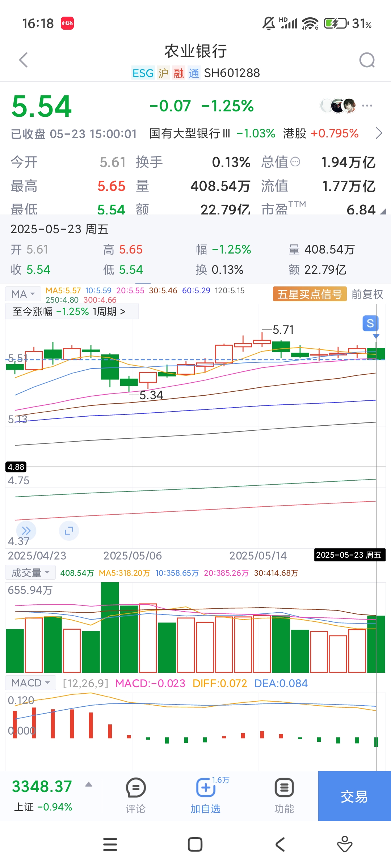This screenshot has width=391, height=868.
Task: Tap the big price 5.54
Action: click(x=42, y=106)
